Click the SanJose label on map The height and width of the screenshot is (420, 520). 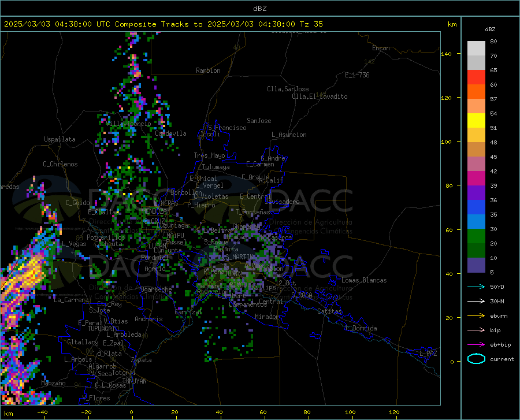click(x=259, y=121)
